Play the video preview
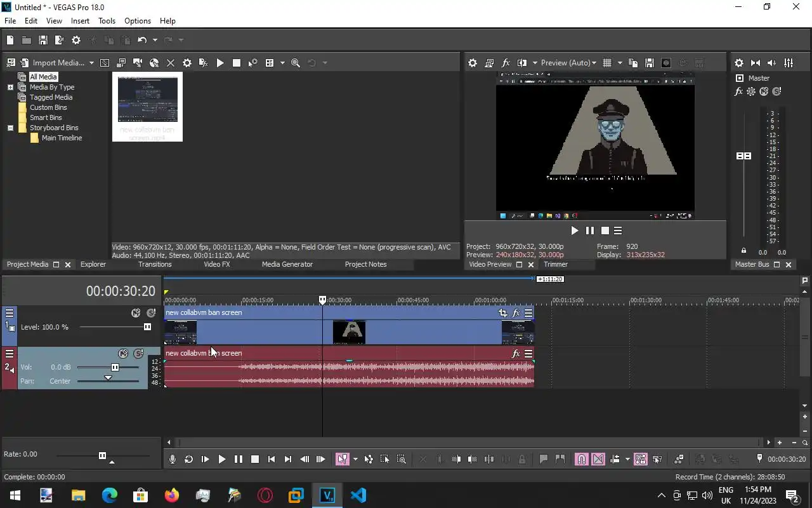Screen dimensions: 812x508 (575, 231)
